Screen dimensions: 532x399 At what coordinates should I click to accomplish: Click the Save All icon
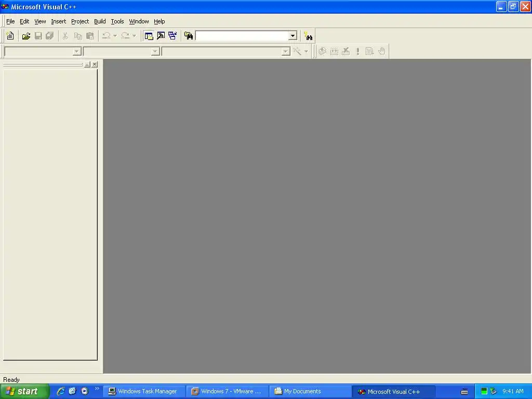[x=50, y=36]
